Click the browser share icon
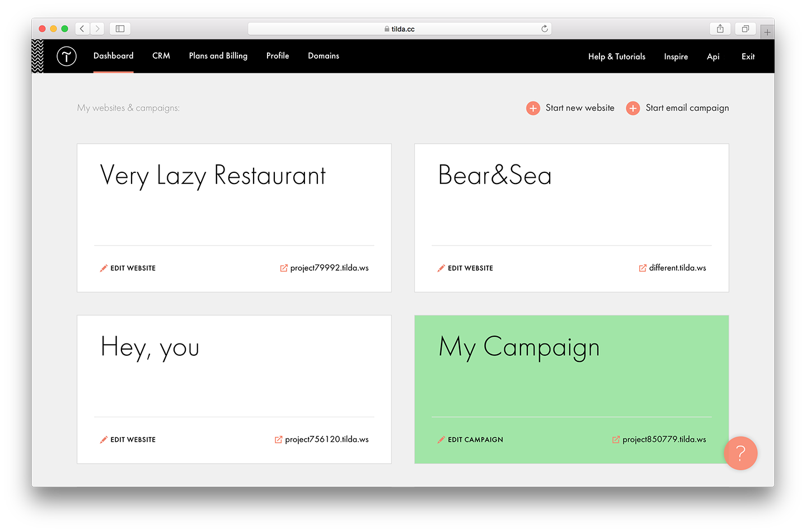This screenshot has height=532, width=806. [720, 29]
